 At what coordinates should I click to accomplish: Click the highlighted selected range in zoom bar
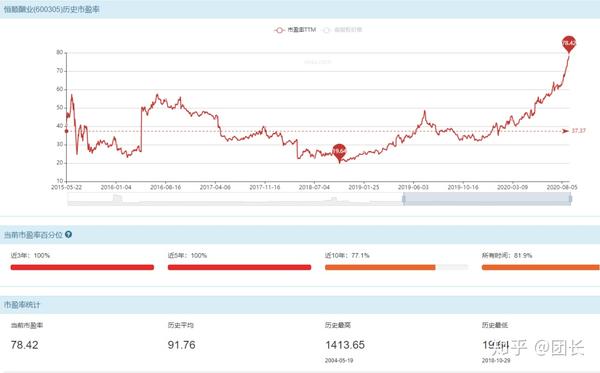coord(487,199)
